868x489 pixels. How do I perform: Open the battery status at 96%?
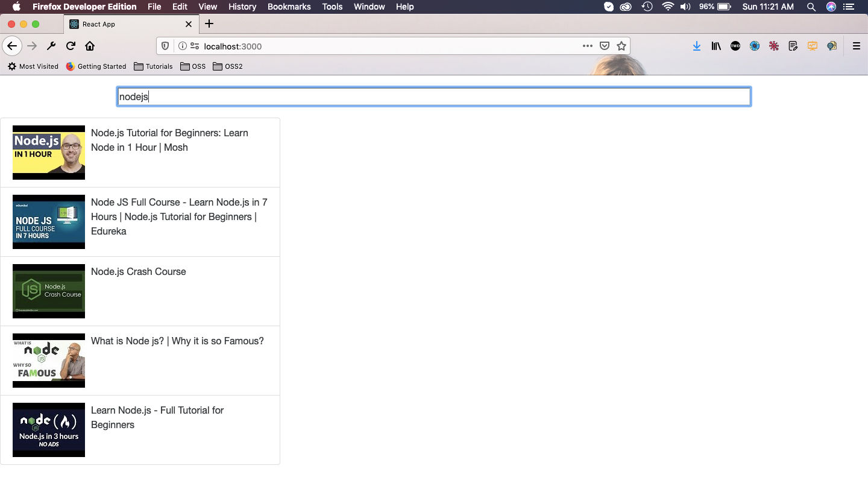(716, 7)
